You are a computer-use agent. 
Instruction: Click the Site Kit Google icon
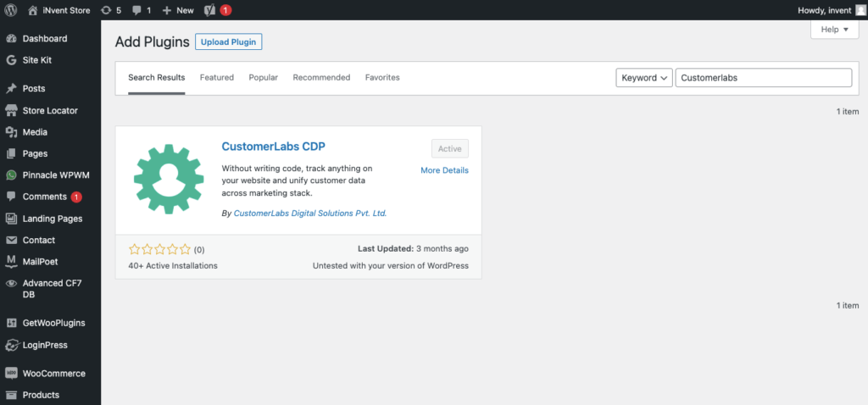coord(11,60)
